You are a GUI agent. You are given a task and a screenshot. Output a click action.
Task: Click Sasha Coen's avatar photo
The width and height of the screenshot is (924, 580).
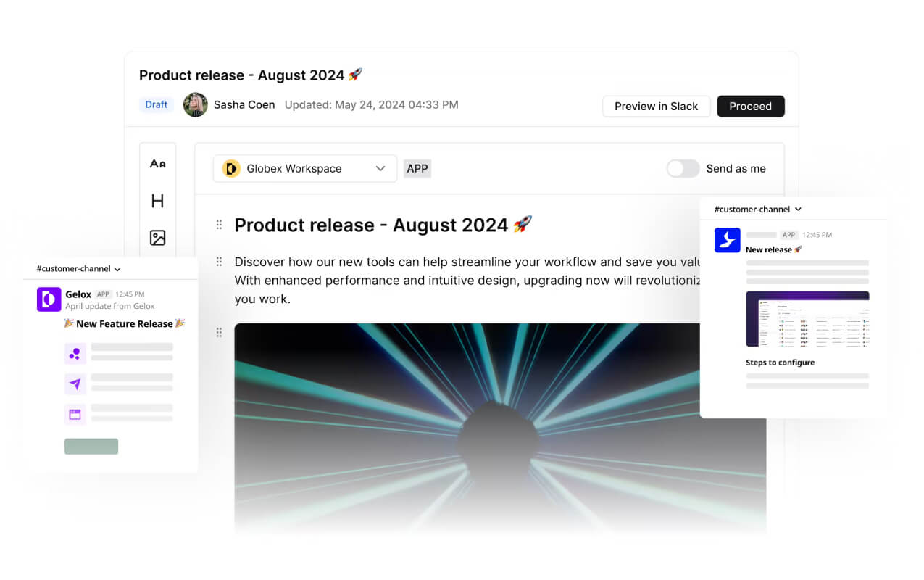(196, 104)
